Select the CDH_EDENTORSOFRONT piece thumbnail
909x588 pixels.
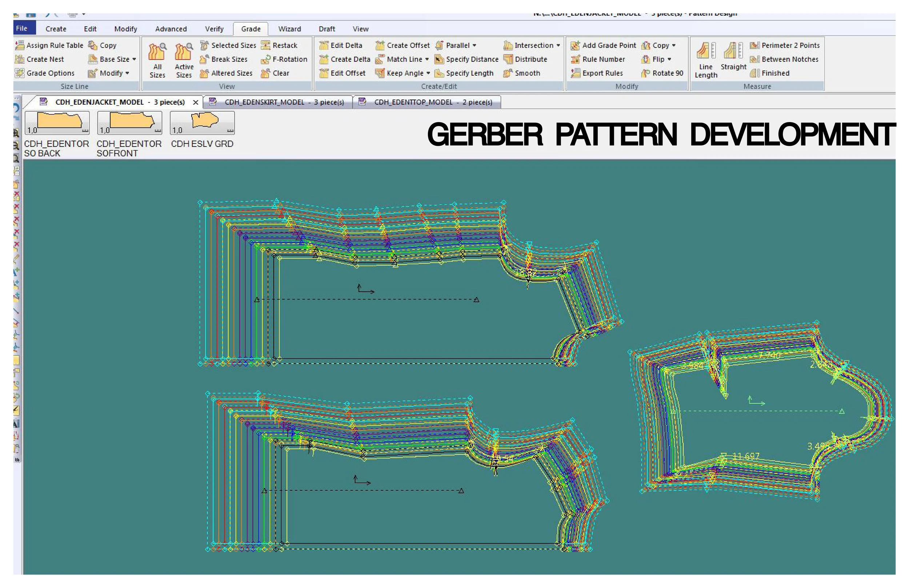(129, 123)
